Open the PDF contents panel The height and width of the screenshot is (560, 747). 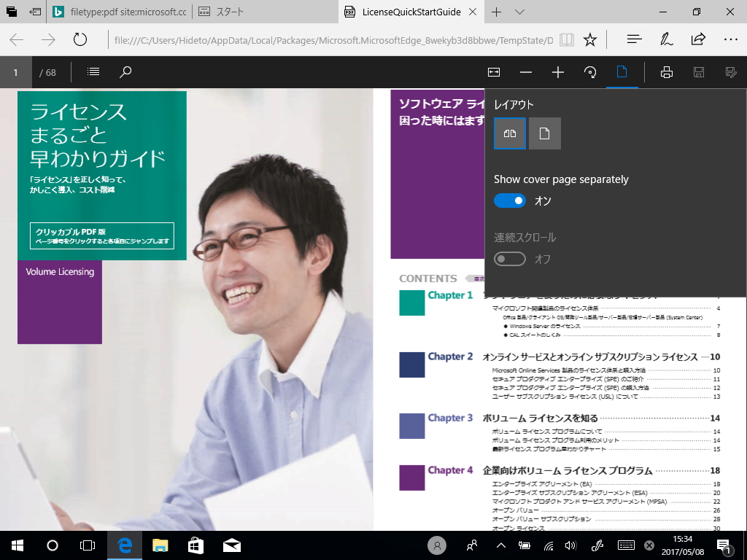pos(93,72)
